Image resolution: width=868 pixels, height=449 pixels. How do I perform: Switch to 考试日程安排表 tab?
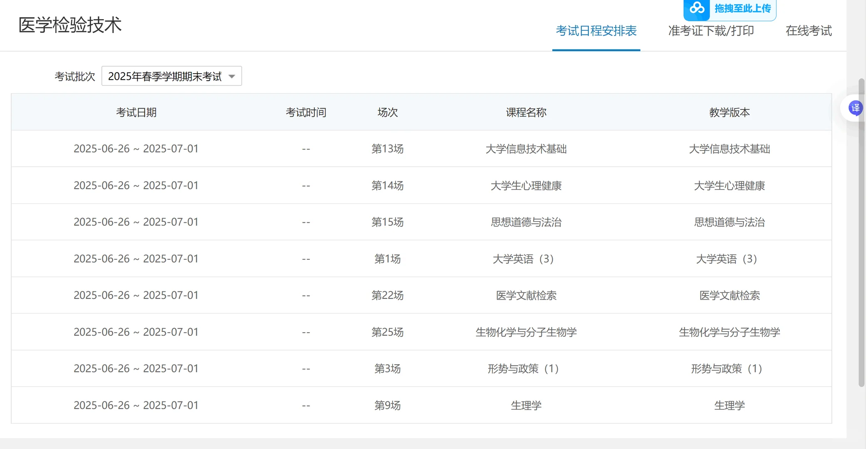pyautogui.click(x=596, y=31)
